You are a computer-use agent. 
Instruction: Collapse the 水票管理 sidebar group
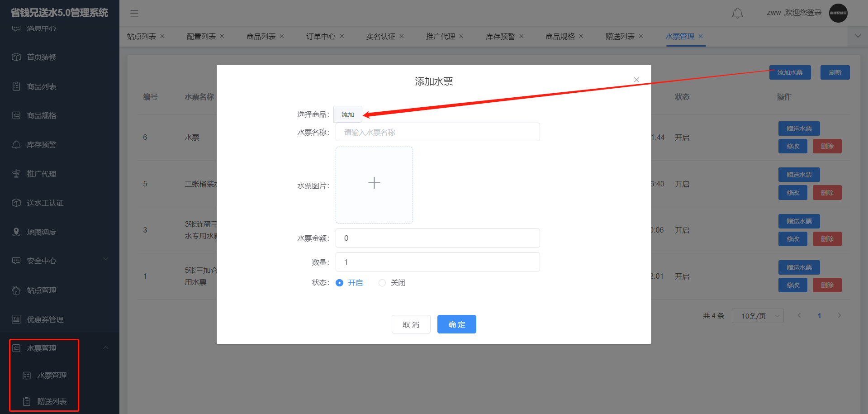point(105,348)
